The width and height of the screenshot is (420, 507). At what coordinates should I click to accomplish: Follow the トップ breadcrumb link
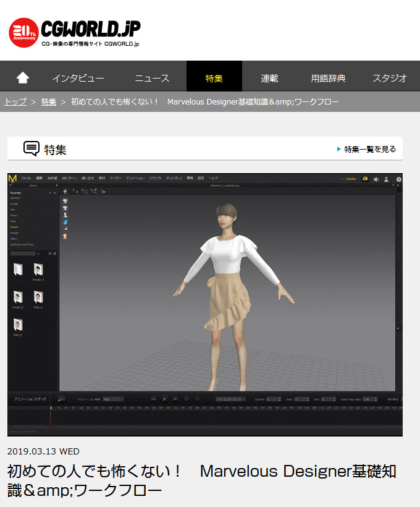coord(15,102)
